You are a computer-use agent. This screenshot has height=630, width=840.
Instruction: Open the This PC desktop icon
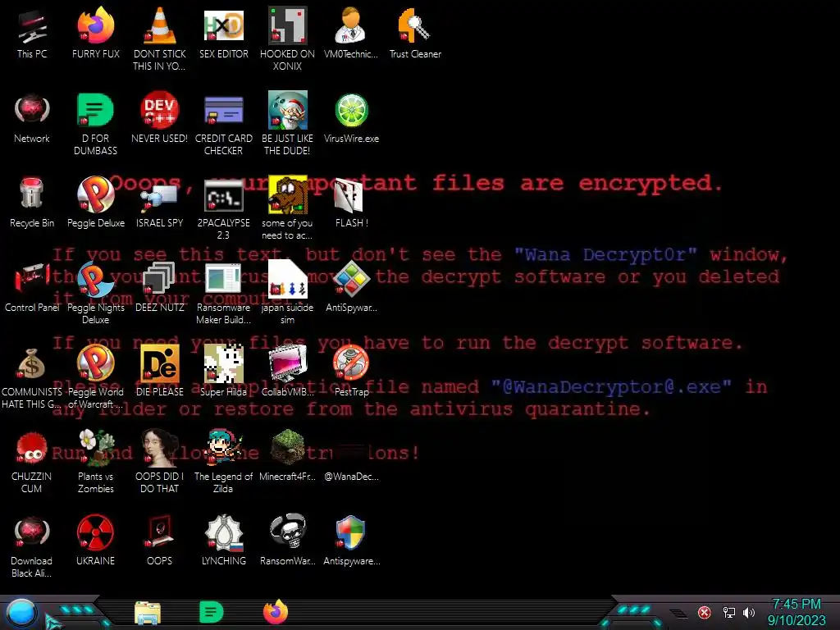tap(32, 27)
